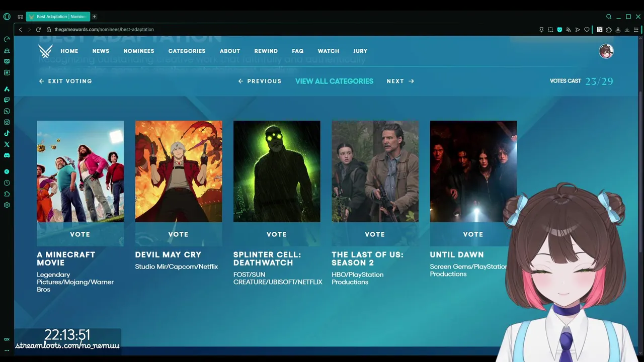Open the Easy Setup sliders icon
This screenshot has width=644, height=362.
coord(636,30)
